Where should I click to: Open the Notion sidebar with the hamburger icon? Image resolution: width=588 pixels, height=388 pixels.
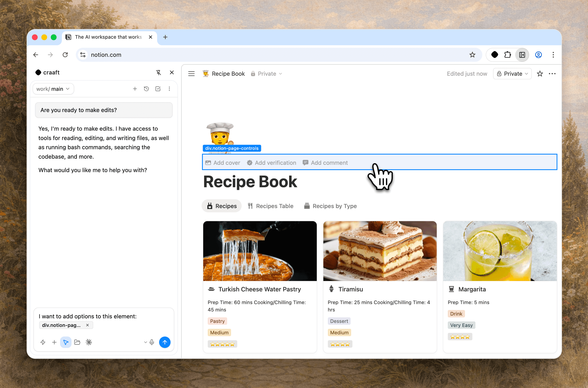point(191,73)
